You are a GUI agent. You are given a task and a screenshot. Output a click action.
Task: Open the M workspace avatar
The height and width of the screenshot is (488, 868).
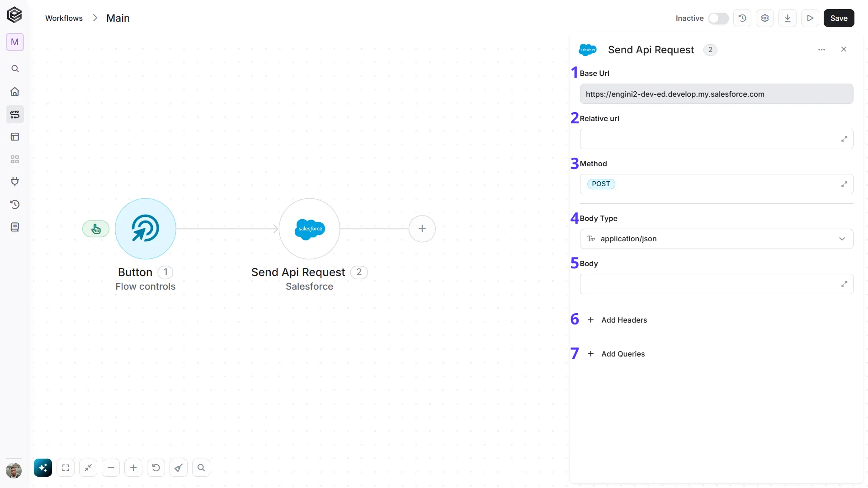[x=15, y=42]
